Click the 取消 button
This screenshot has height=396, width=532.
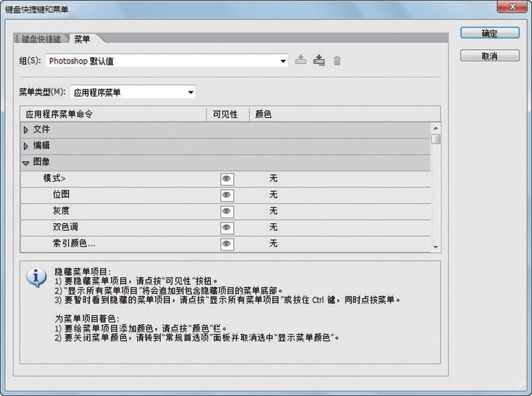489,56
